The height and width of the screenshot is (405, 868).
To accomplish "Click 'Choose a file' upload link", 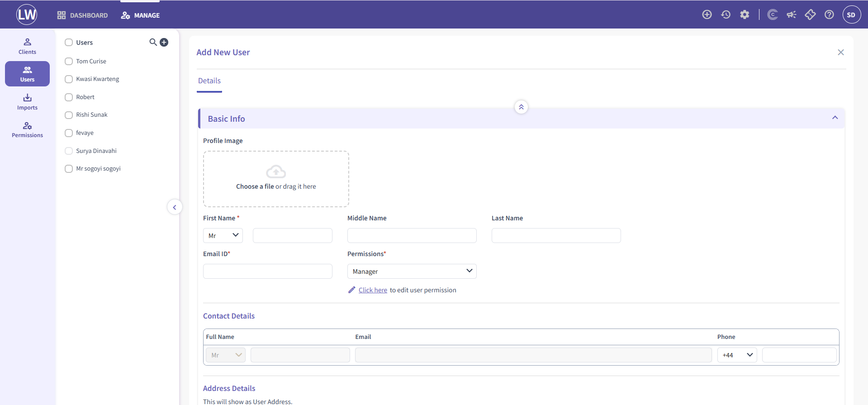I will pos(255,186).
